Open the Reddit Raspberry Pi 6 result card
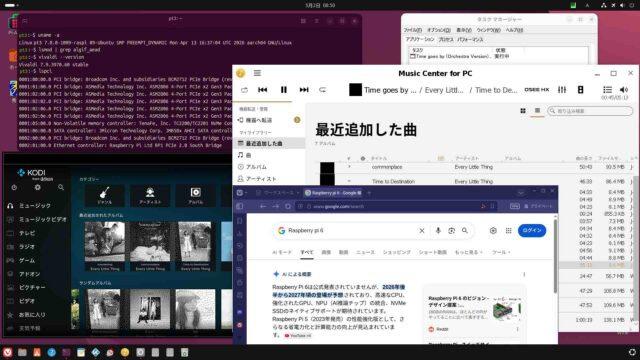 tap(474, 313)
